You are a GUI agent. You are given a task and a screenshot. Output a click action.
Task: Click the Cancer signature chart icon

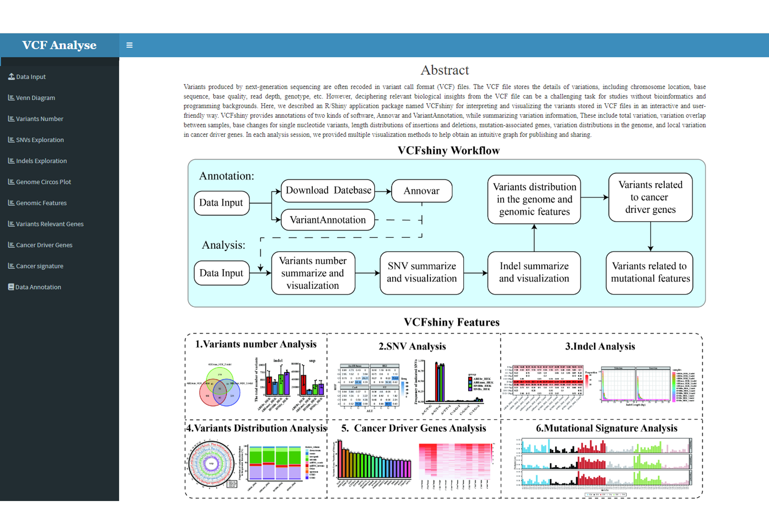tap(11, 266)
